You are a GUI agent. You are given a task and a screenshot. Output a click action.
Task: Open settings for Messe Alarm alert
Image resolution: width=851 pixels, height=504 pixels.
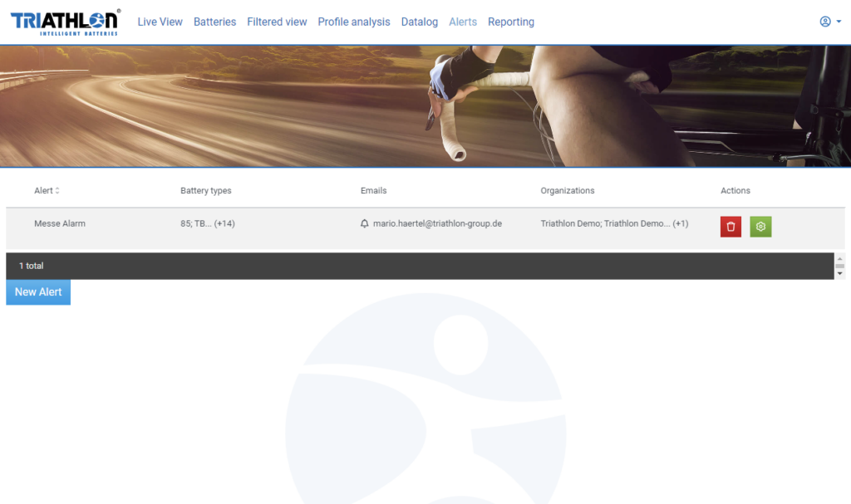coord(760,227)
